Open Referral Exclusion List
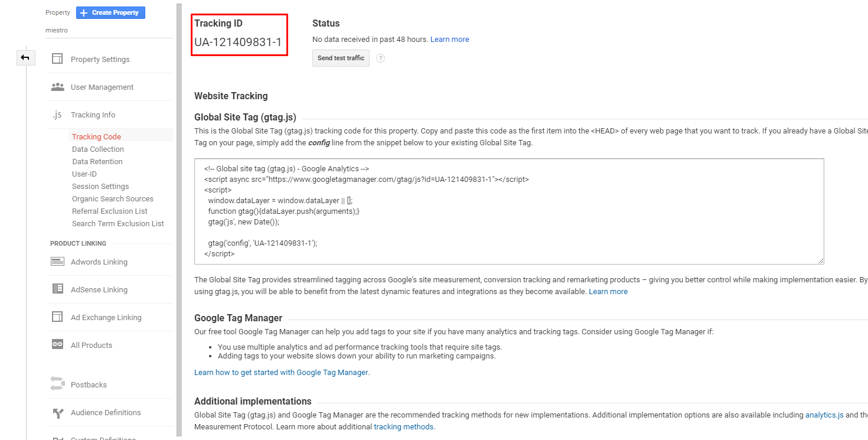 pyautogui.click(x=110, y=211)
